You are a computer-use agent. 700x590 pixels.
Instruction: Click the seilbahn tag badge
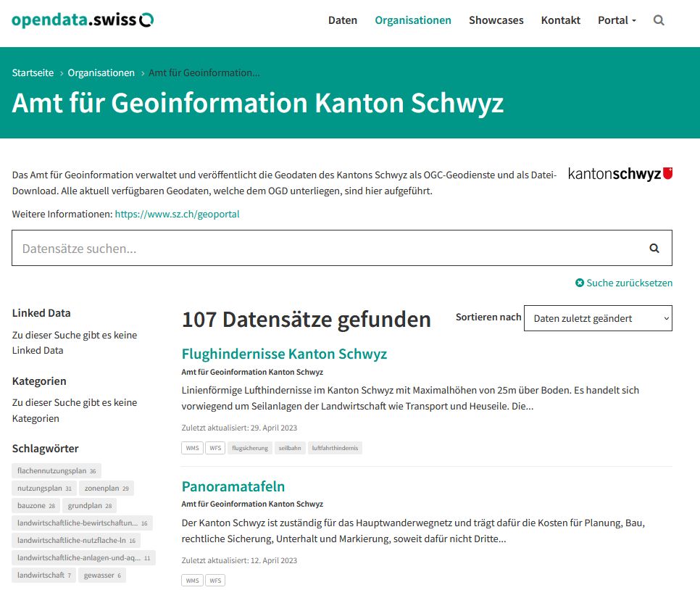pos(290,448)
